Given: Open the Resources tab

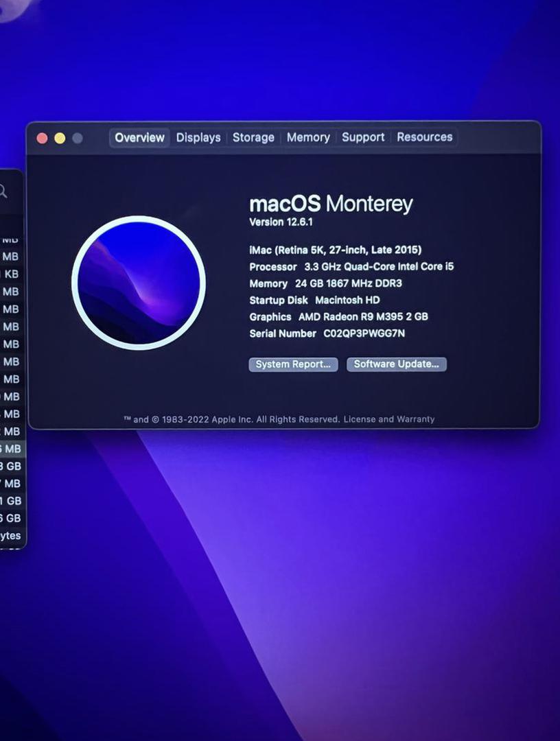Looking at the screenshot, I should 424,137.
